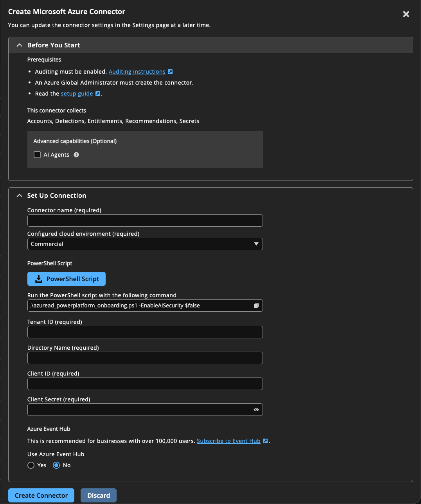This screenshot has width=421, height=504.
Task: Click the 'Accounts, Detections, Entitlements, Recommendations, Secrets' text
Action: [113, 121]
